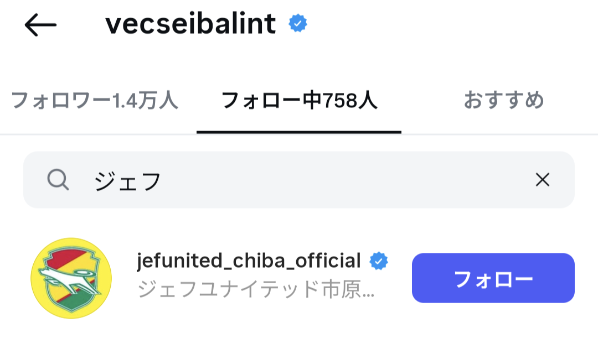Click the vecseibalint username title
The width and height of the screenshot is (598, 364).
point(190,24)
